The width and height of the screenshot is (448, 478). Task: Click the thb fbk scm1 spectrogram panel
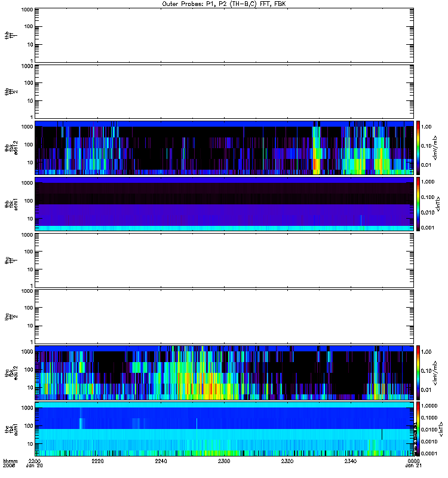225,204
